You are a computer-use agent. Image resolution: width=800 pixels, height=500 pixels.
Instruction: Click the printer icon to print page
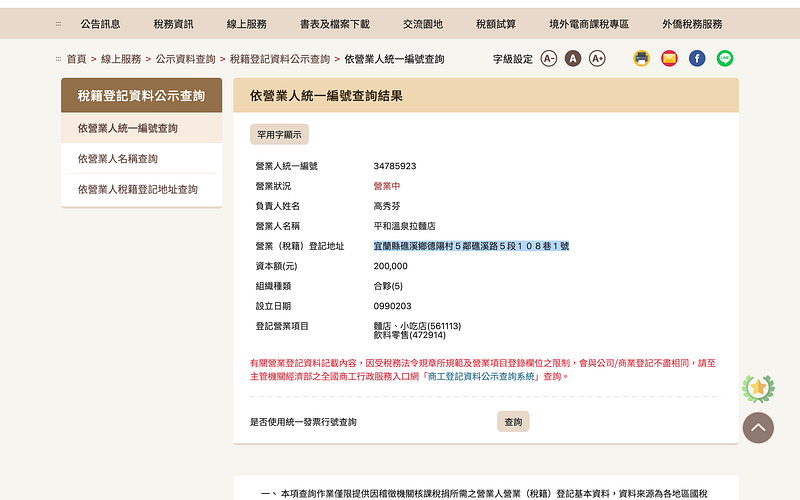pos(641,59)
